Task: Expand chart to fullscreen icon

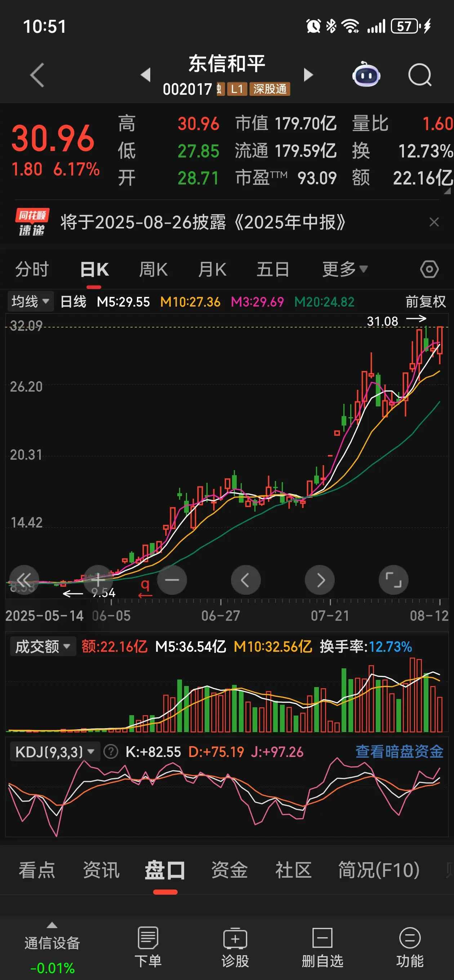Action: pyautogui.click(x=393, y=580)
